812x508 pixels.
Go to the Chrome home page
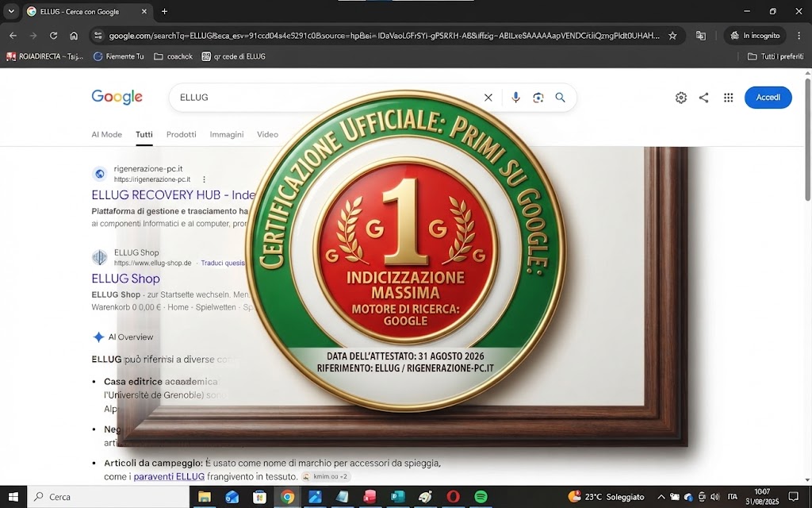[74, 36]
